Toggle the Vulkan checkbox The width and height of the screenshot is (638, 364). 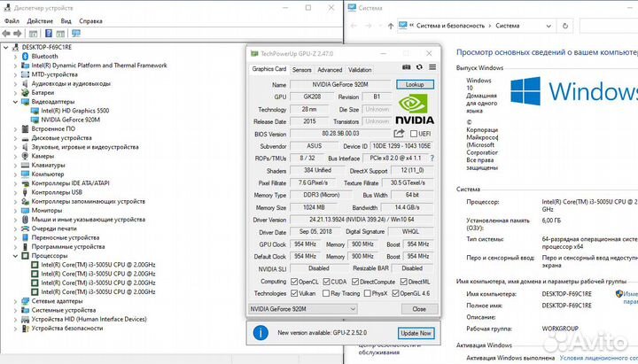[294, 293]
